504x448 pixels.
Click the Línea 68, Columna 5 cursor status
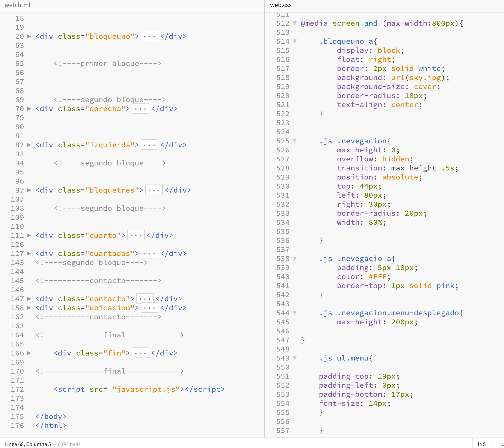tap(28, 444)
